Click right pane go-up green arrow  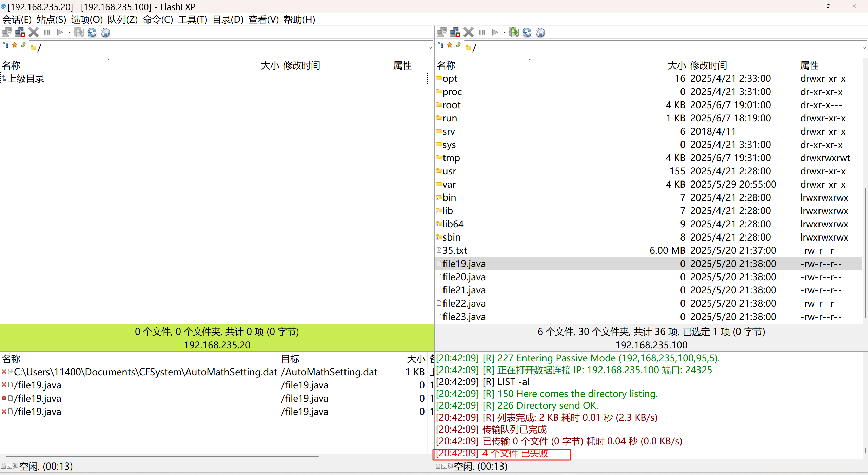pos(458,45)
